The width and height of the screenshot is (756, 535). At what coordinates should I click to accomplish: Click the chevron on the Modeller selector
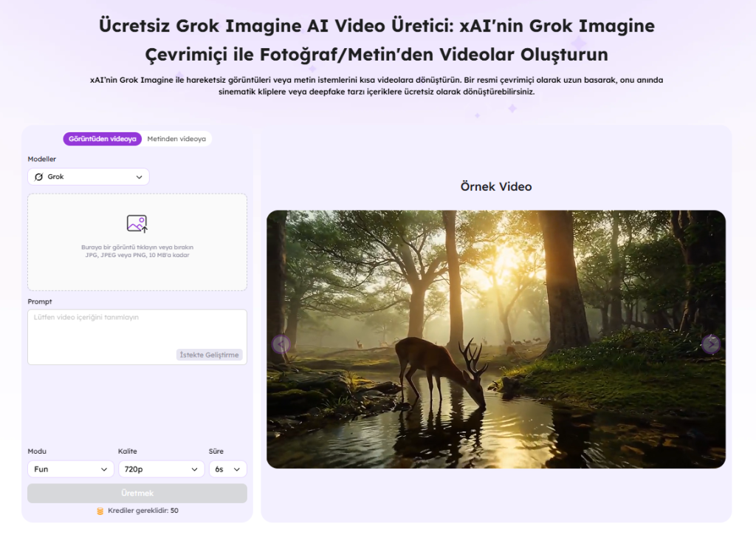click(140, 177)
